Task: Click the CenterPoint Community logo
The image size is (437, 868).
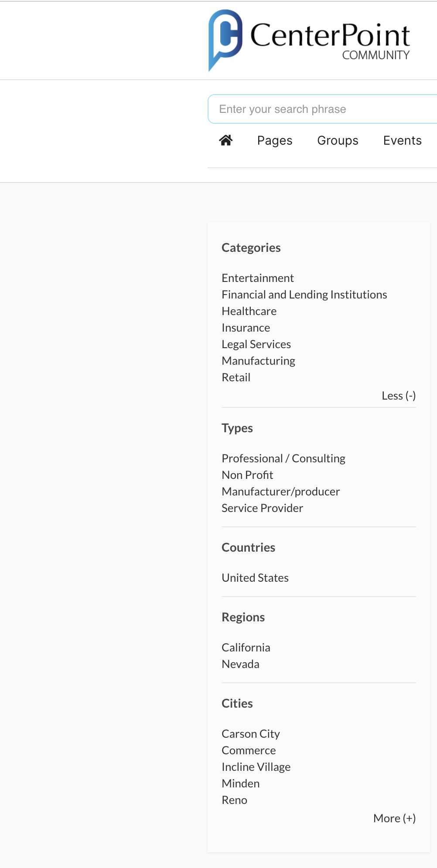Action: click(309, 40)
